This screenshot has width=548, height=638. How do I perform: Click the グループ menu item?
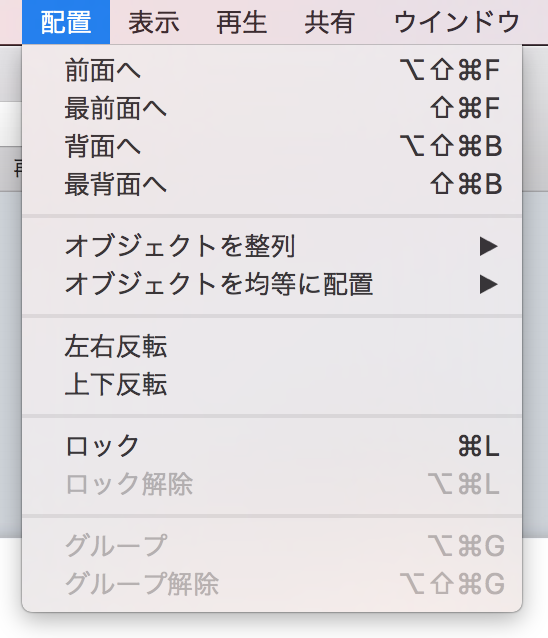[272, 546]
